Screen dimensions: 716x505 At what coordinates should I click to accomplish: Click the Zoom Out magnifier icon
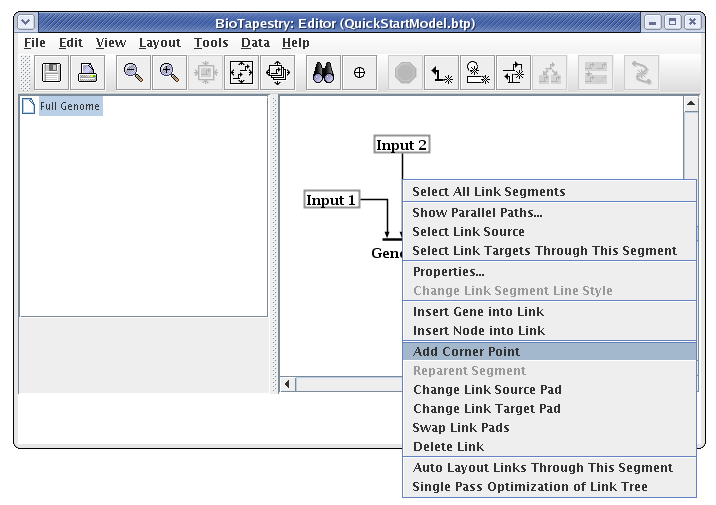[133, 73]
